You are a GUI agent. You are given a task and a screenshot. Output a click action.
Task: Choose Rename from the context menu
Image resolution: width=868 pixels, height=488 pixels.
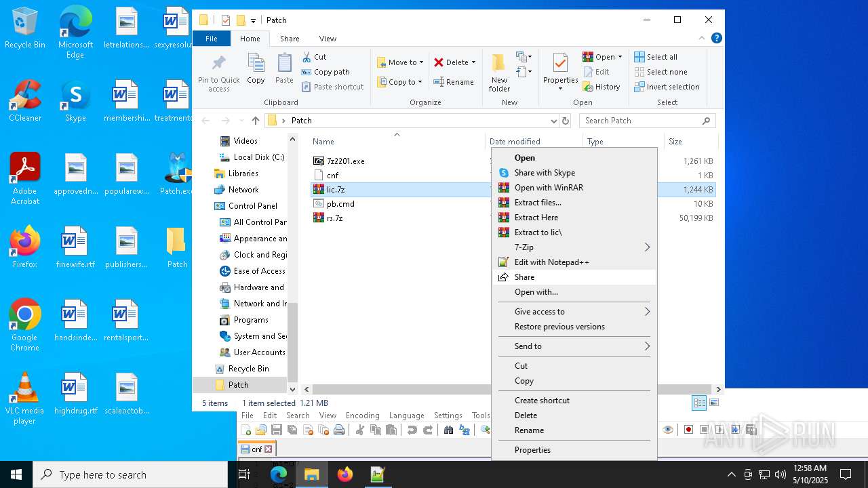point(574,430)
